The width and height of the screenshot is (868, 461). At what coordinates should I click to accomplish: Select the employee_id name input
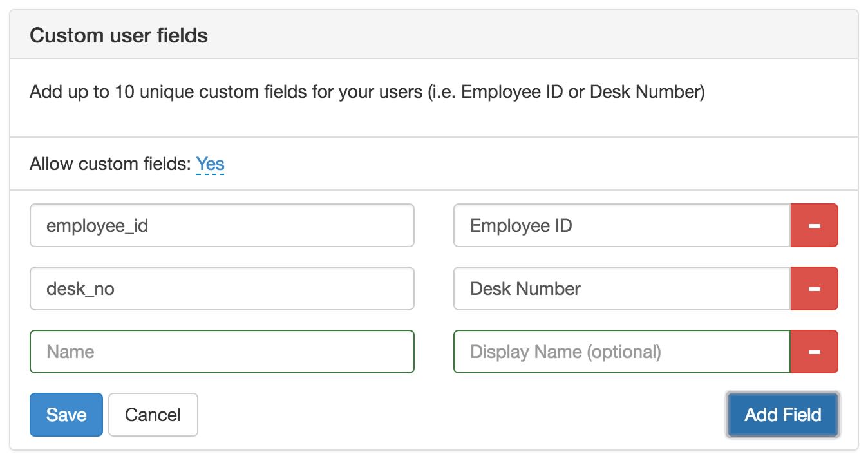tap(222, 225)
